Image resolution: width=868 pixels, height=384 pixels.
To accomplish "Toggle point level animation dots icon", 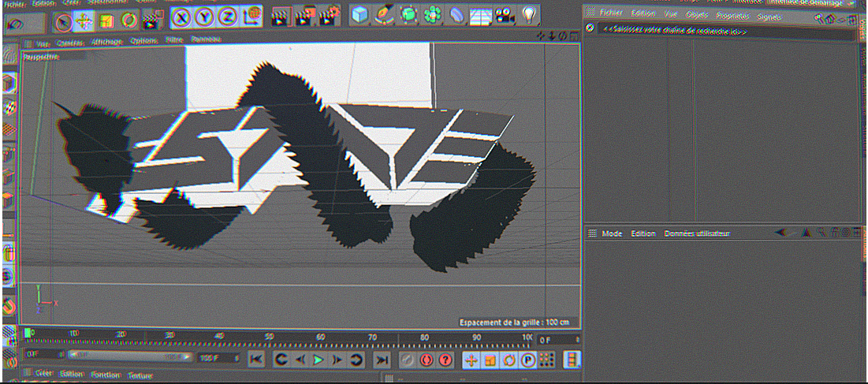I will coord(546,361).
